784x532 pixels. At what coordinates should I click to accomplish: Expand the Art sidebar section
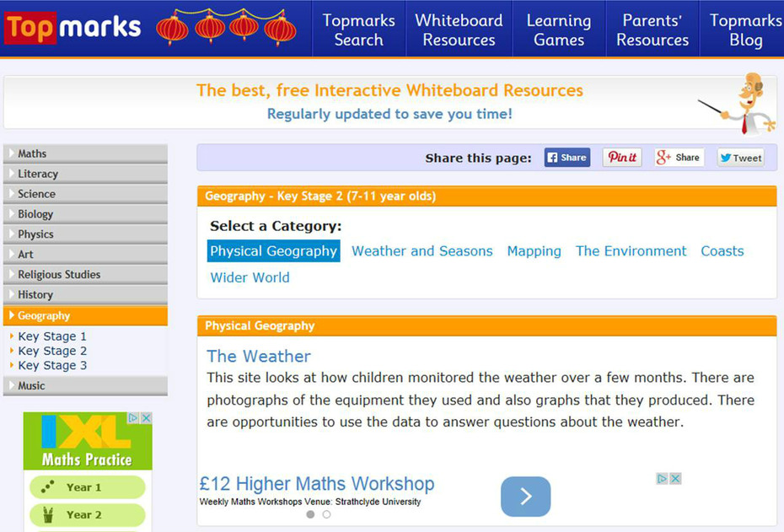click(85, 254)
